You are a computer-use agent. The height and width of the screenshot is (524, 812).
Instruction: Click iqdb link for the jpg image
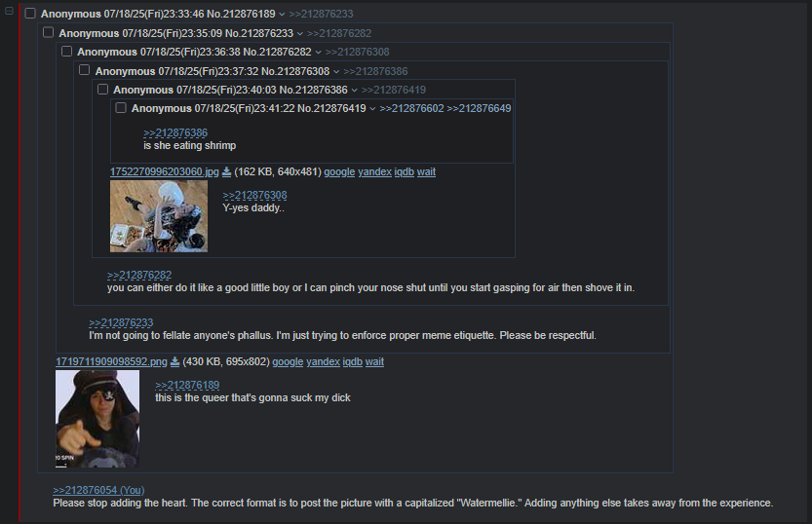pos(404,171)
